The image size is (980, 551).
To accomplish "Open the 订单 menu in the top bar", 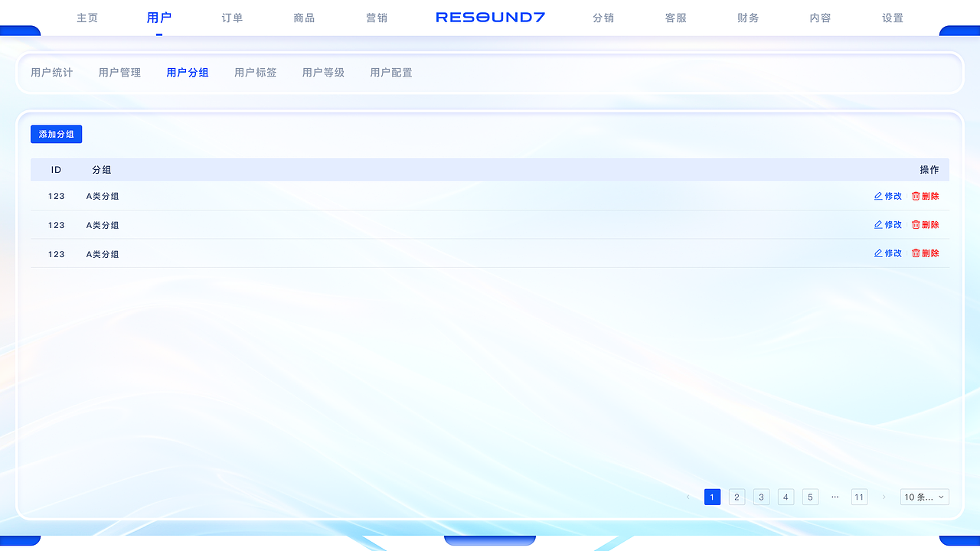I will (x=232, y=17).
